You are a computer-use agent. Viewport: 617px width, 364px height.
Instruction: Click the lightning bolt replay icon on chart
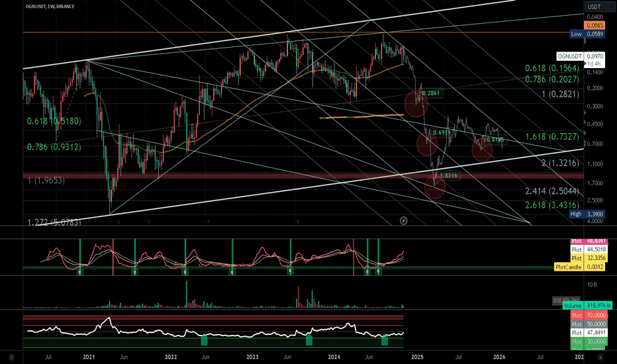pos(403,221)
